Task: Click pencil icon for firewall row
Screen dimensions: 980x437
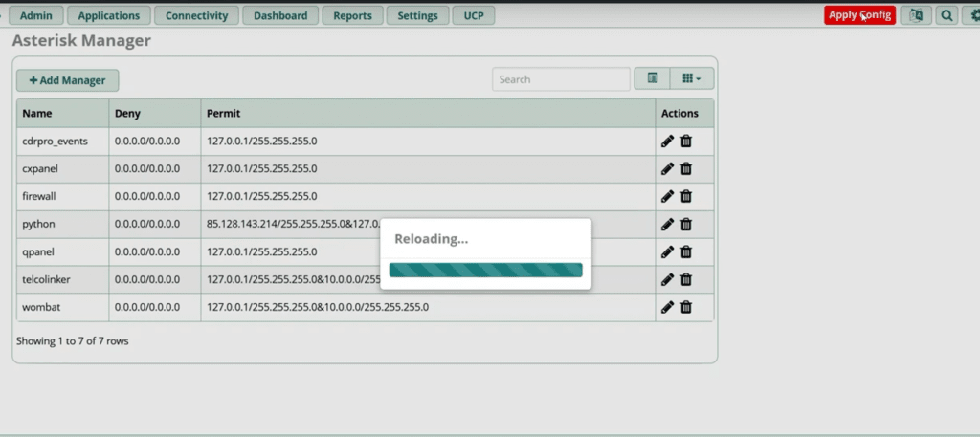Action: [667, 197]
